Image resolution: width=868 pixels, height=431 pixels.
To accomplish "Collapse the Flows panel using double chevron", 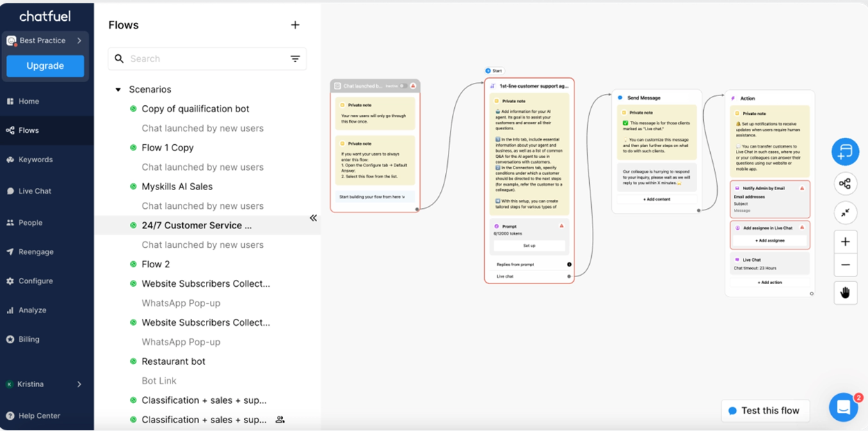I will pyautogui.click(x=313, y=218).
